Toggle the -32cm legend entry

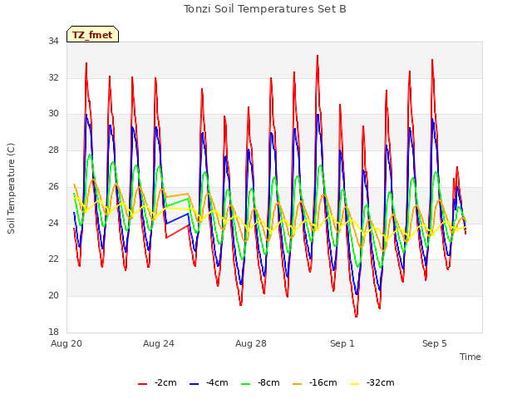[372, 383]
